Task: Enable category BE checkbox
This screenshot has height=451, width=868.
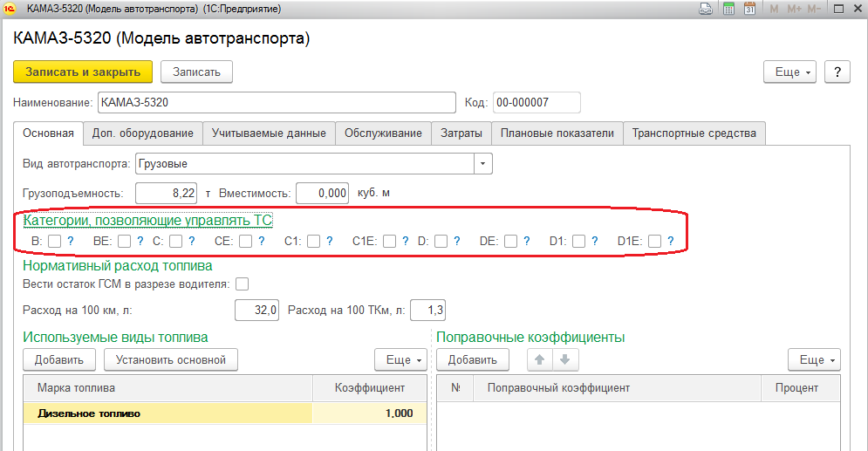Action: pos(125,242)
